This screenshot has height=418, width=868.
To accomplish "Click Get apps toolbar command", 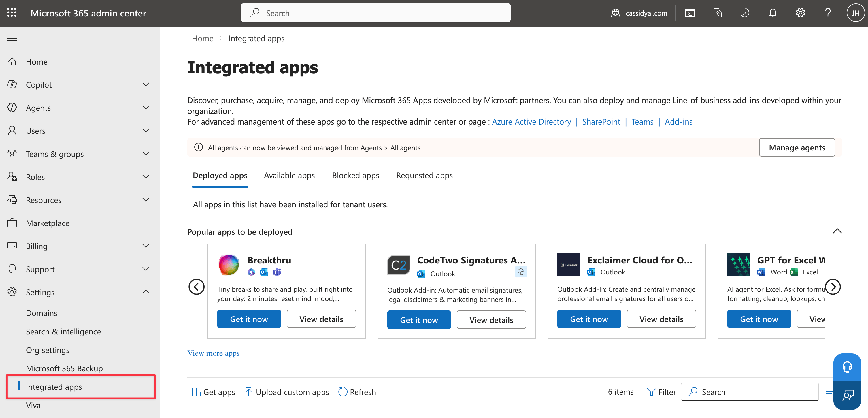I will [x=213, y=392].
